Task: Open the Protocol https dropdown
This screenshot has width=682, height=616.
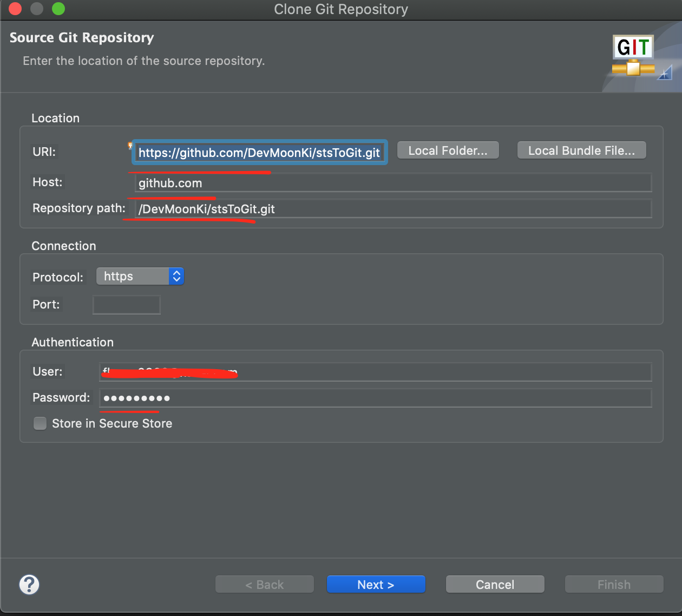Action: pyautogui.click(x=140, y=276)
